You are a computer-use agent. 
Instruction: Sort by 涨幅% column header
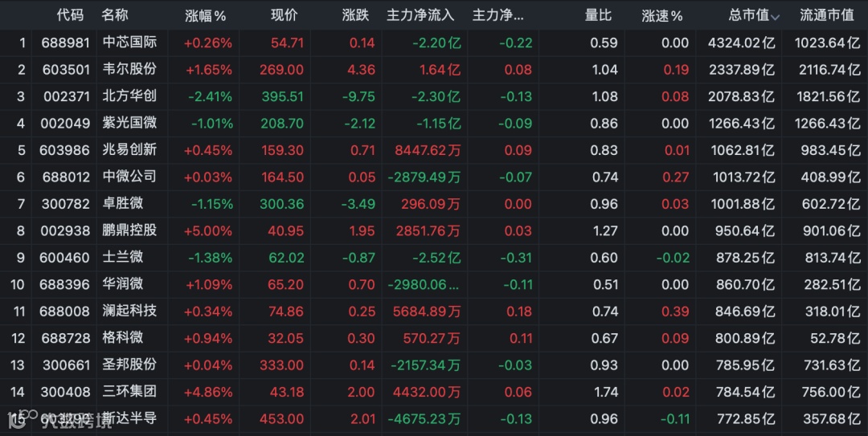(206, 16)
